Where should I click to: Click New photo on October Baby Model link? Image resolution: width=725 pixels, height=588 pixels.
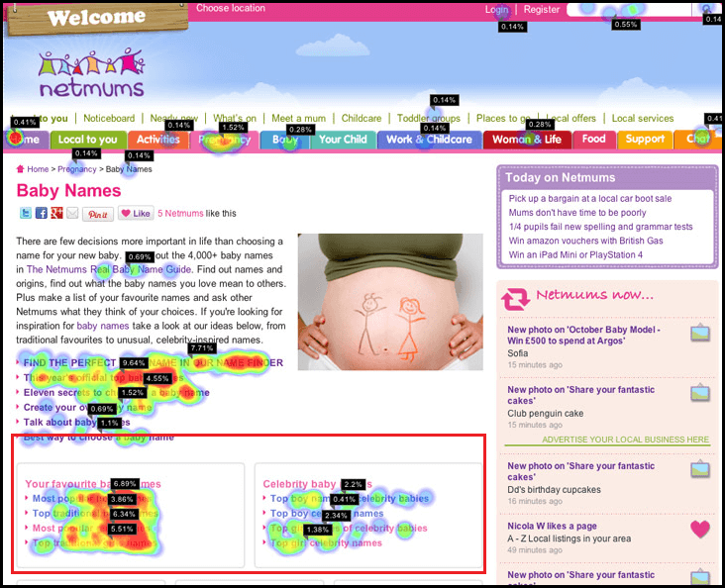click(583, 336)
